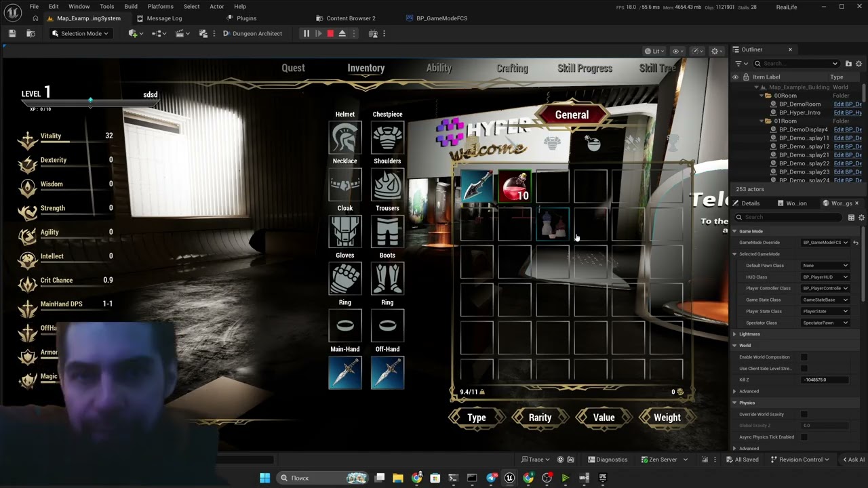Sort inventory by Value

604,418
